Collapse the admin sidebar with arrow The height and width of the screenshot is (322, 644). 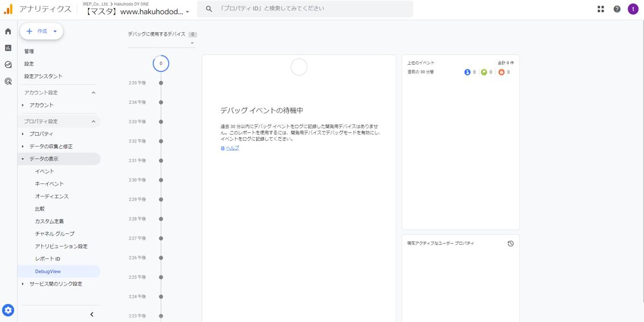tap(92, 314)
